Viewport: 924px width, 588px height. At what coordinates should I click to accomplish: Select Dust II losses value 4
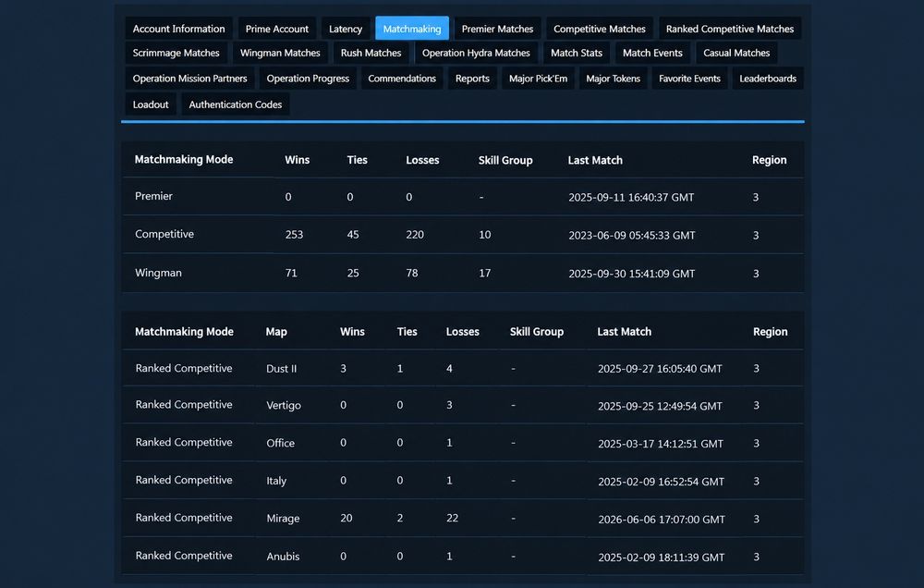pyautogui.click(x=449, y=368)
